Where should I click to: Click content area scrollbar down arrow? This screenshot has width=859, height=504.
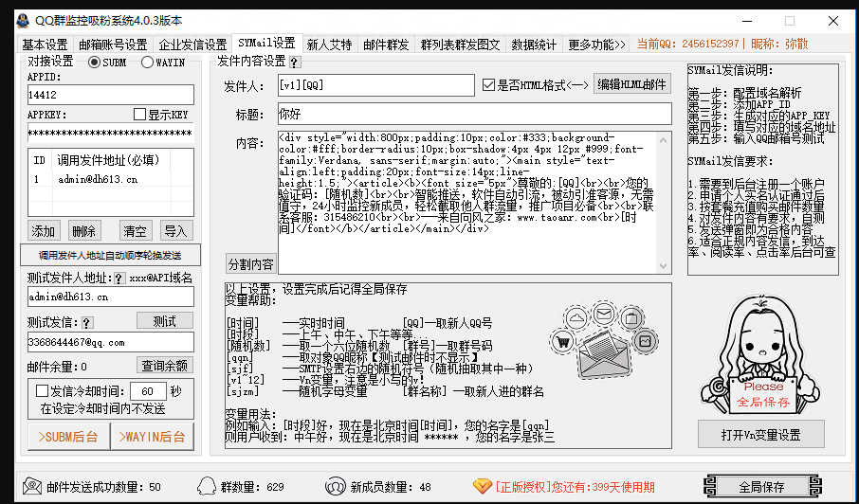(x=664, y=266)
